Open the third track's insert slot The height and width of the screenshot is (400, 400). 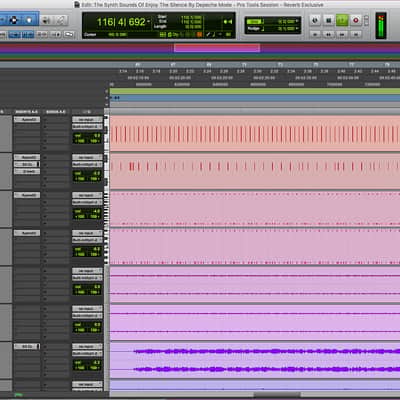pyautogui.click(x=27, y=195)
